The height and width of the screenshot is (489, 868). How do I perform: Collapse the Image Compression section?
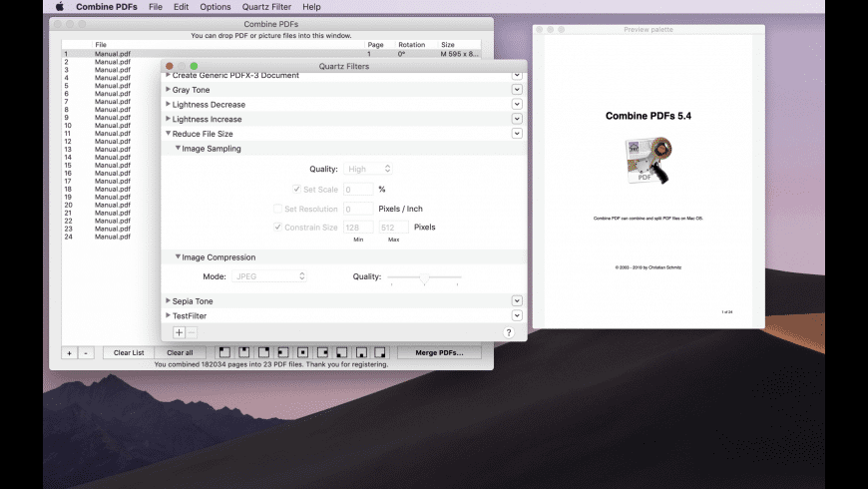coord(178,256)
